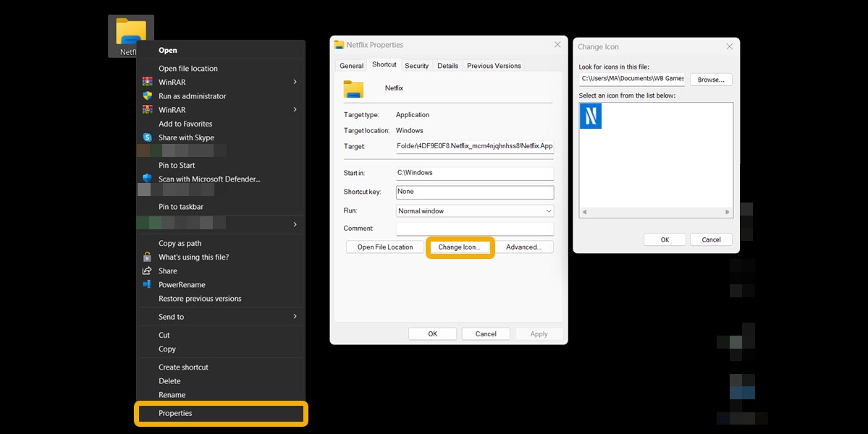Click the Change Icon button
This screenshot has width=868, height=434.
pos(460,247)
